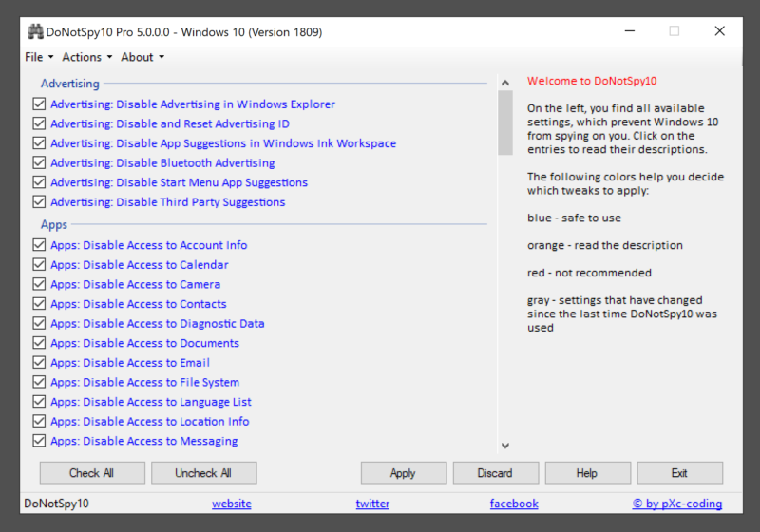The height and width of the screenshot is (532, 760).
Task: Uncheck Disable Access to Camera checkbox
Action: (x=39, y=284)
